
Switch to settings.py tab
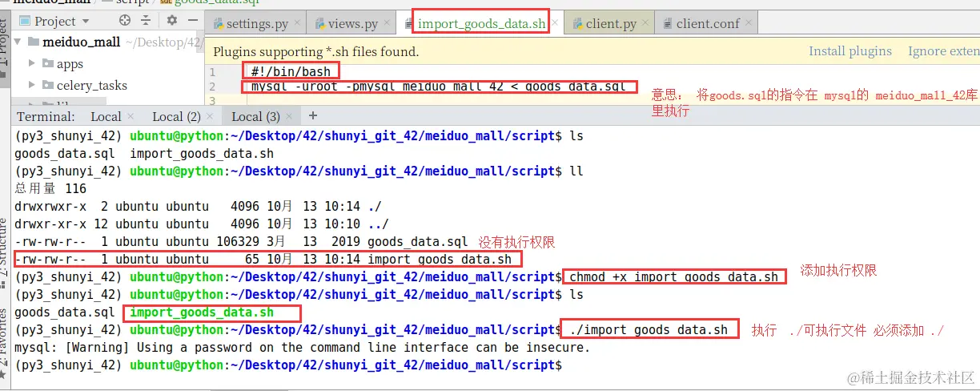(x=257, y=23)
